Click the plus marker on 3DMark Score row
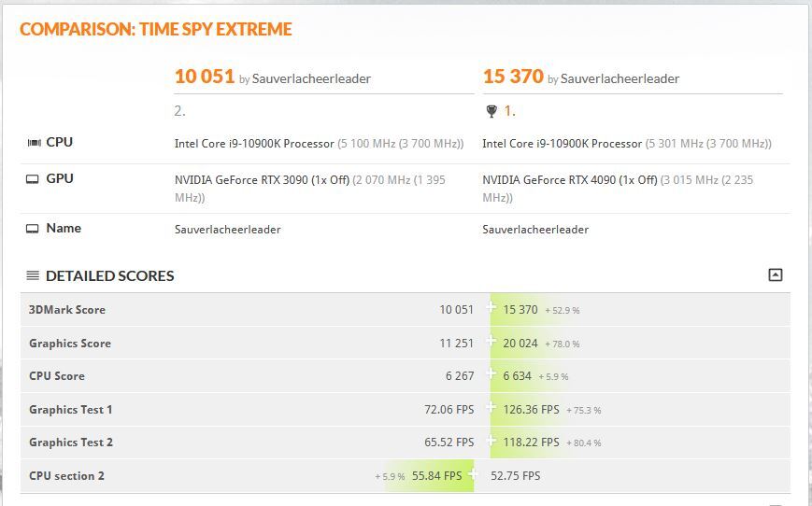The width and height of the screenshot is (812, 506). point(491,307)
